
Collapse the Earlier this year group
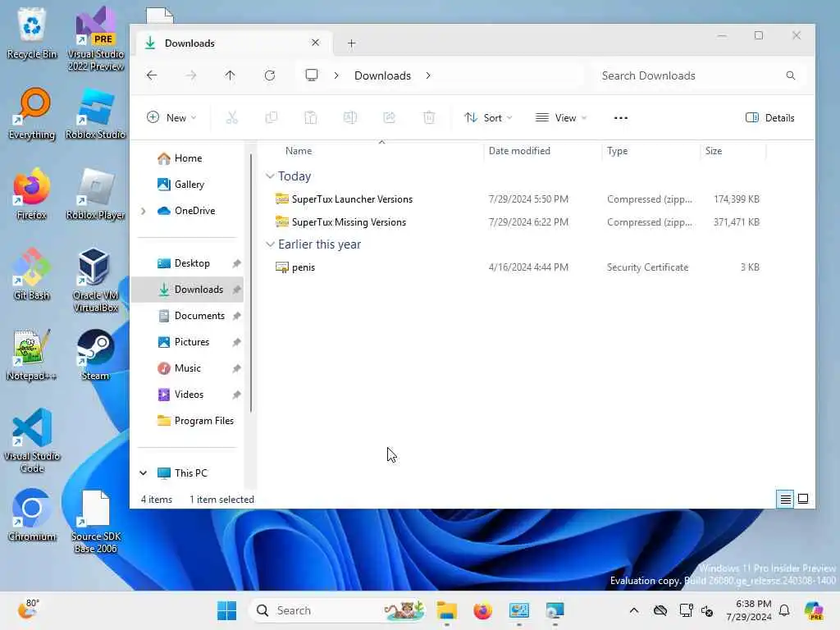coord(270,244)
